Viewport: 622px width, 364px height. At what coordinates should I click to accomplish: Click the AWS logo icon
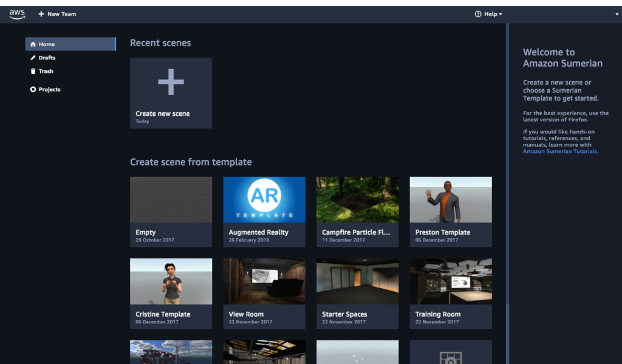pyautogui.click(x=17, y=14)
